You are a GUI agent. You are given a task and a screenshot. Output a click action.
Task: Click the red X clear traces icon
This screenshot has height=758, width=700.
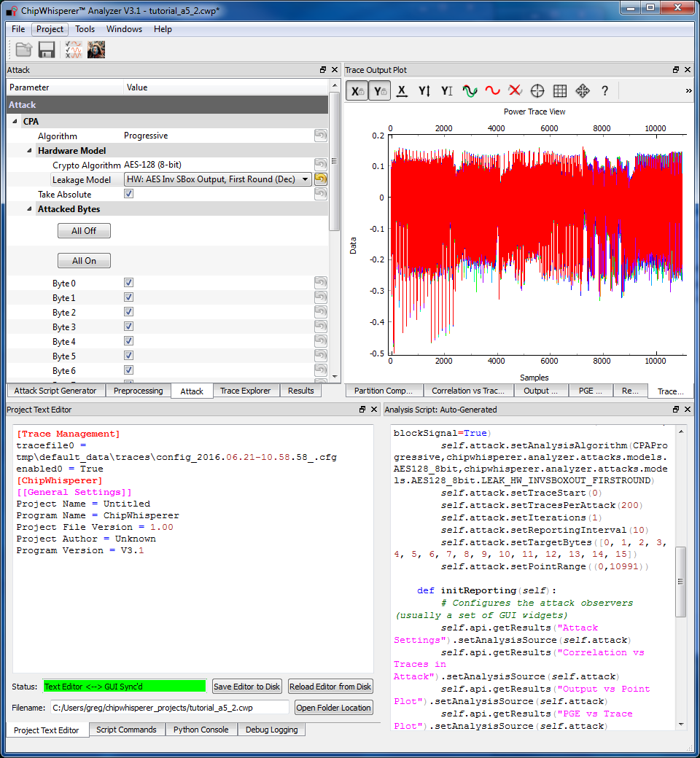[x=515, y=91]
